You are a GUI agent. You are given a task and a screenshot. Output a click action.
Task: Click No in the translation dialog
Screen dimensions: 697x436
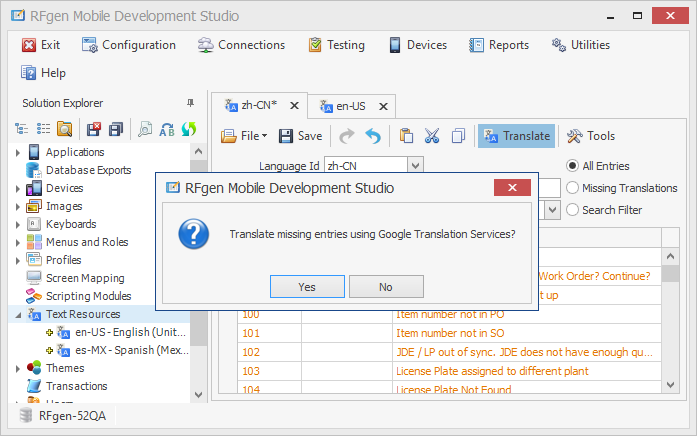(x=386, y=287)
